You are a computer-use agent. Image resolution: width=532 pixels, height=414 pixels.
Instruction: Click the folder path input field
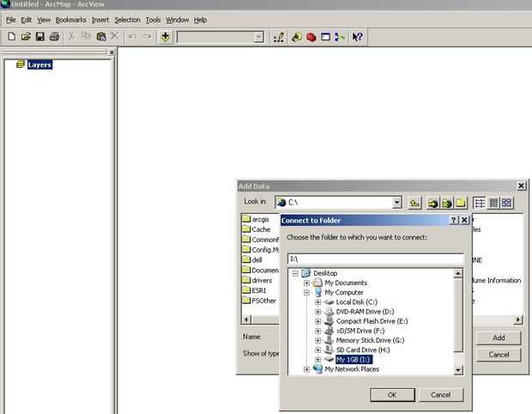pos(375,259)
